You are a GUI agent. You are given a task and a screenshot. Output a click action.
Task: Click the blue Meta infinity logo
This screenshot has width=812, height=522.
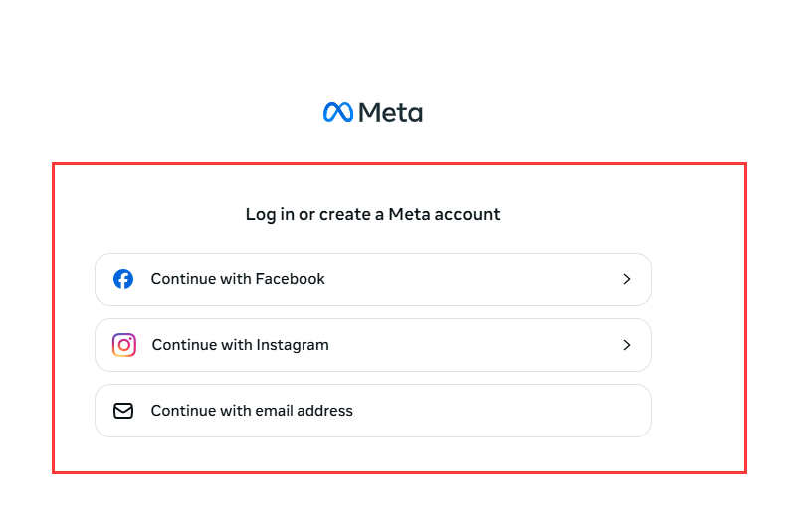click(338, 112)
